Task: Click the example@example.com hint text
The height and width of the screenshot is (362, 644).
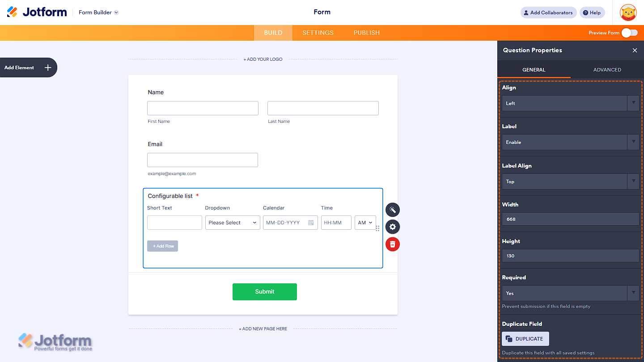Action: click(172, 174)
